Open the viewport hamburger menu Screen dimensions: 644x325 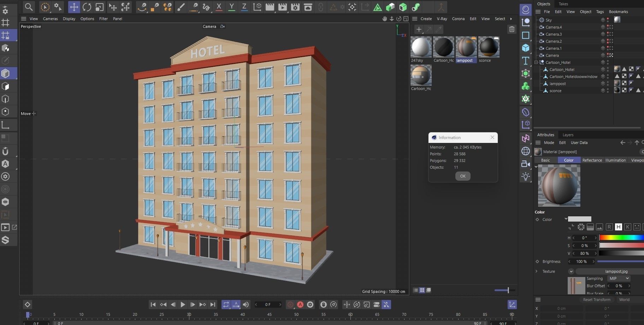24,19
